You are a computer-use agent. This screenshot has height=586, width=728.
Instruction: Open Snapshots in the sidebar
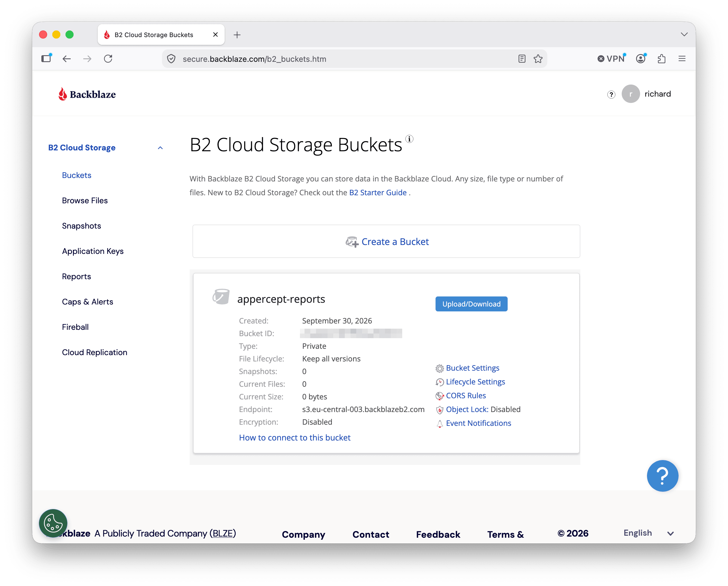[x=81, y=226]
